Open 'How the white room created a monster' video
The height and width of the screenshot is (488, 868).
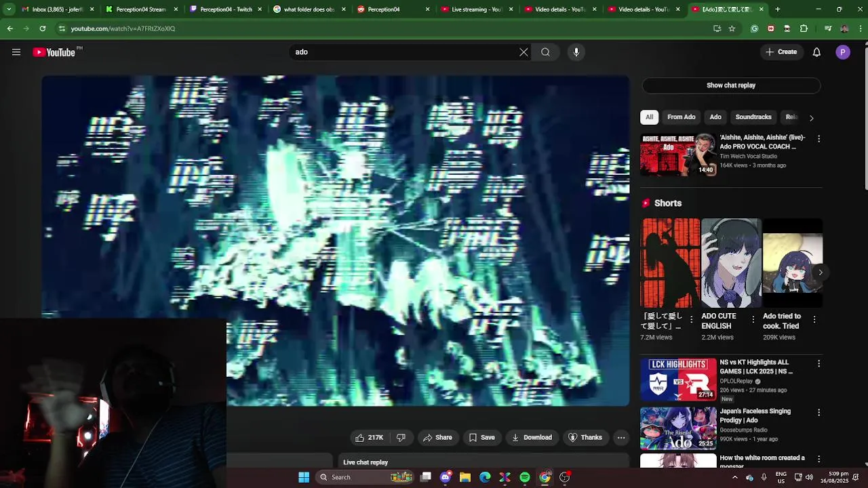click(x=762, y=462)
